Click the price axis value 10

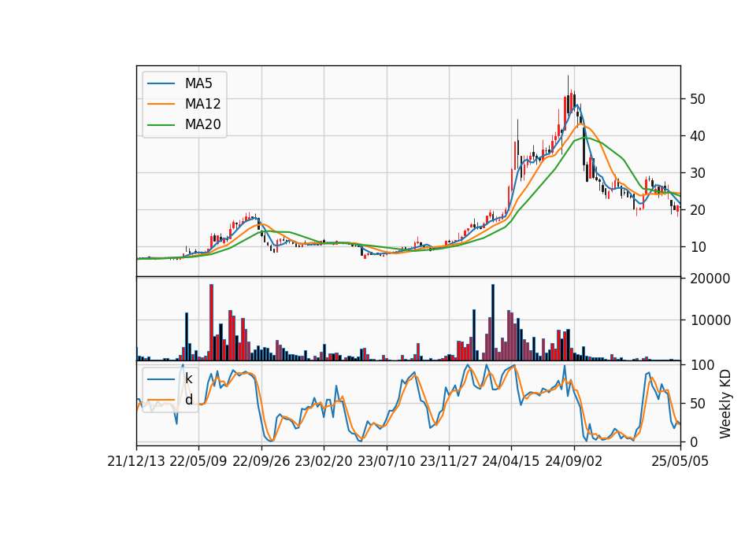pos(698,247)
